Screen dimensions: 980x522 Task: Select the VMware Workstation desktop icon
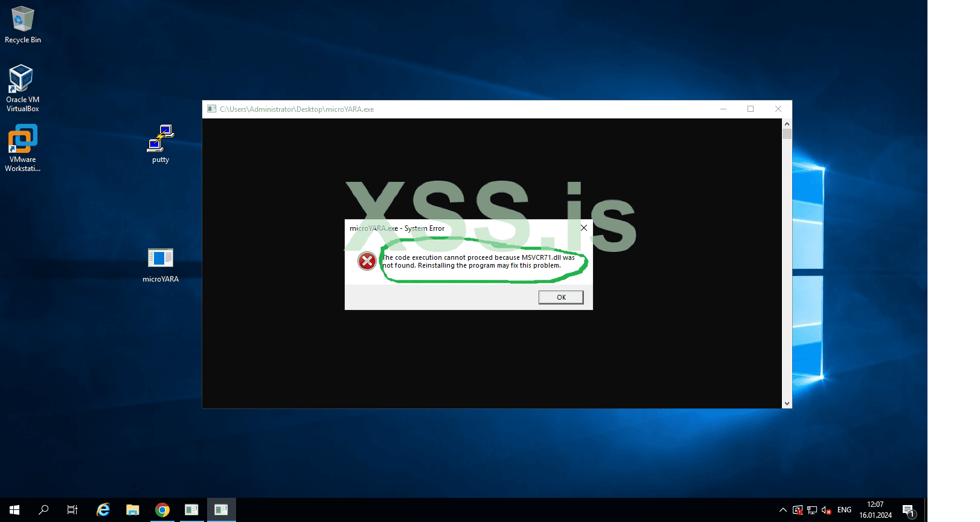(x=22, y=149)
